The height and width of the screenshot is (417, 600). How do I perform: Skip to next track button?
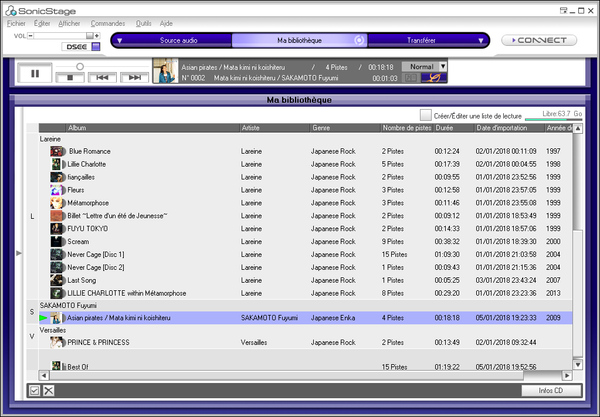click(x=133, y=77)
